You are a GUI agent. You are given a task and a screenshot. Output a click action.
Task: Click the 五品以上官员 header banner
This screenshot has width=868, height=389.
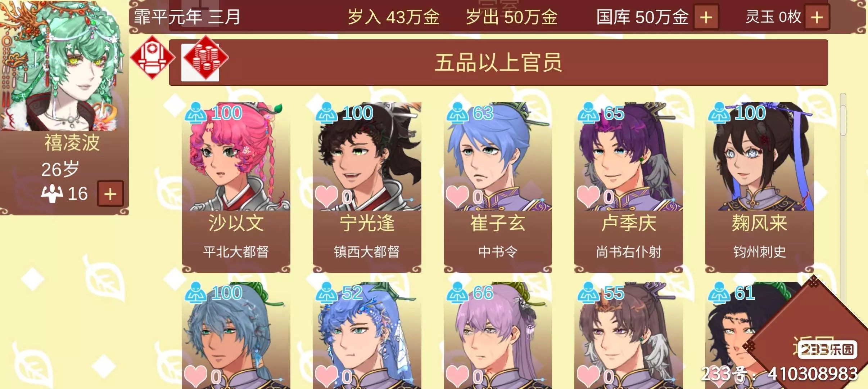click(x=498, y=63)
